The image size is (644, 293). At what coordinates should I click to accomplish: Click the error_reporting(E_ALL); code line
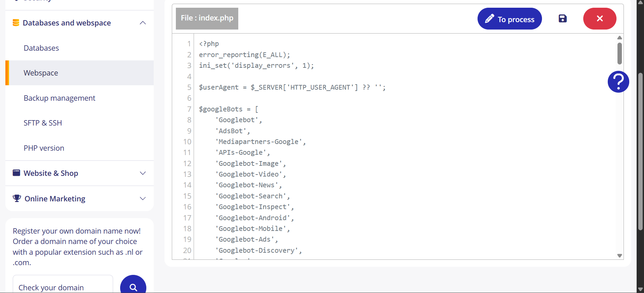(244, 55)
